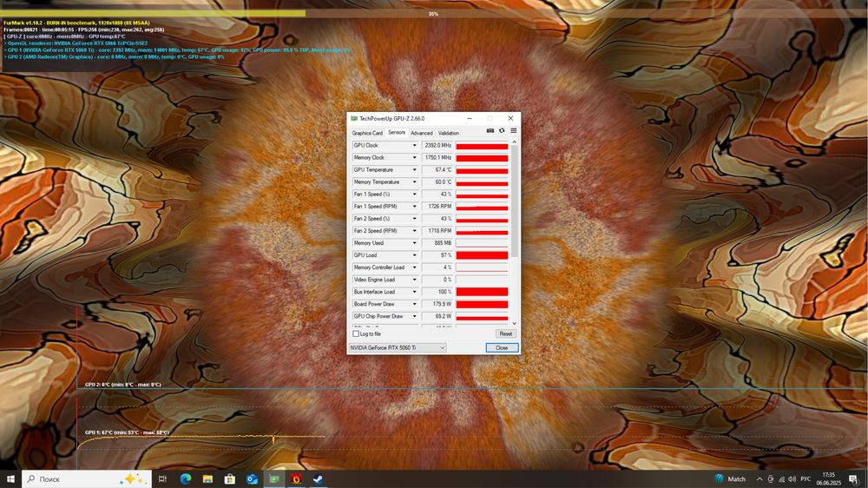Switch to the Advanced tab
This screenshot has height=488, width=868.
click(x=422, y=133)
